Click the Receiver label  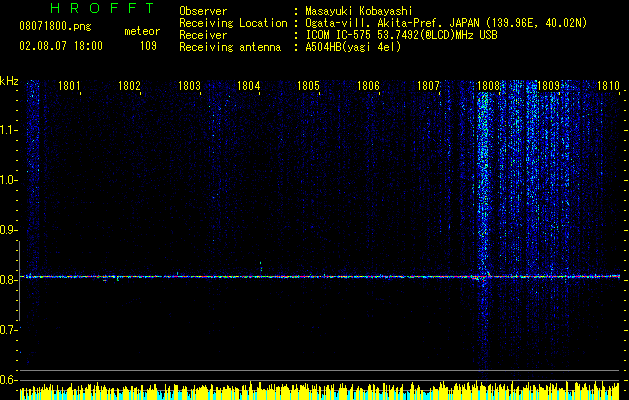pos(203,35)
